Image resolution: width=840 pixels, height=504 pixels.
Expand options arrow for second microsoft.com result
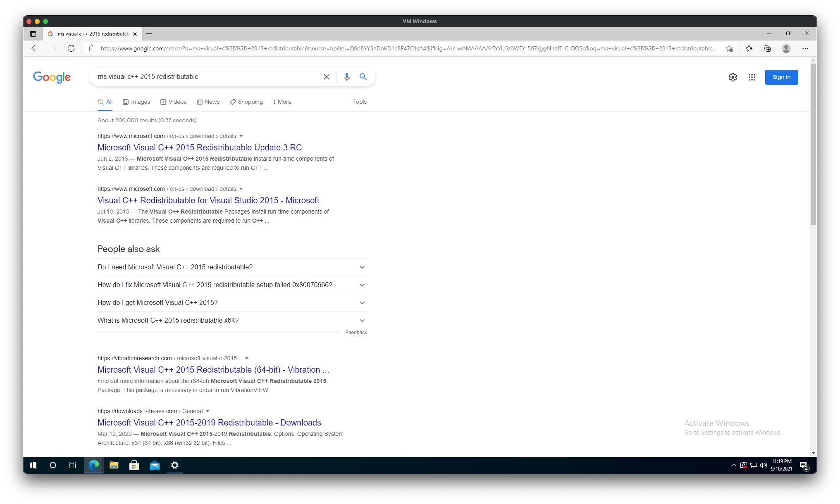coord(241,189)
